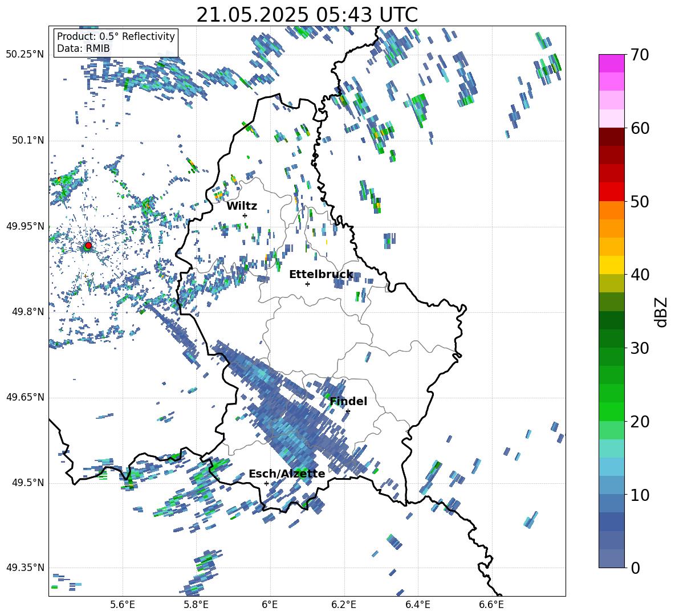Select the Ettelbruck city label

click(321, 275)
